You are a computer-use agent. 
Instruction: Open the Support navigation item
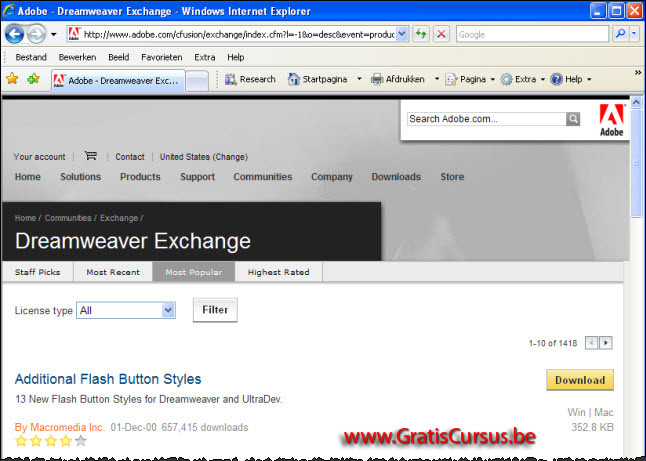[197, 177]
